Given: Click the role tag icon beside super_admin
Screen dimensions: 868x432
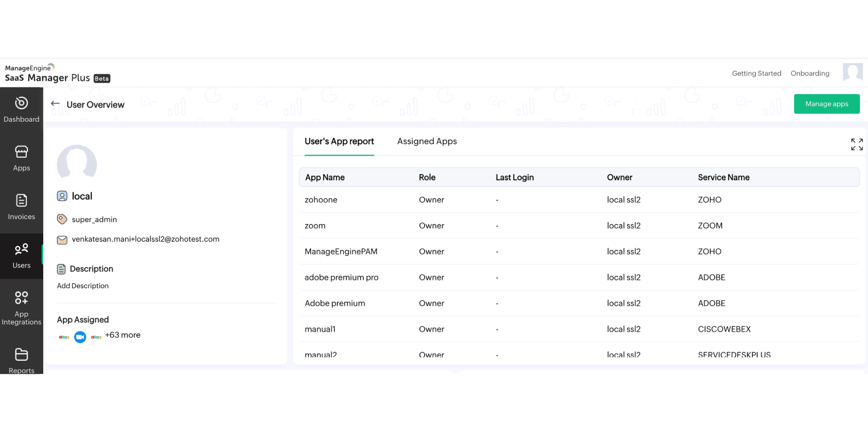Looking at the screenshot, I should pos(62,219).
